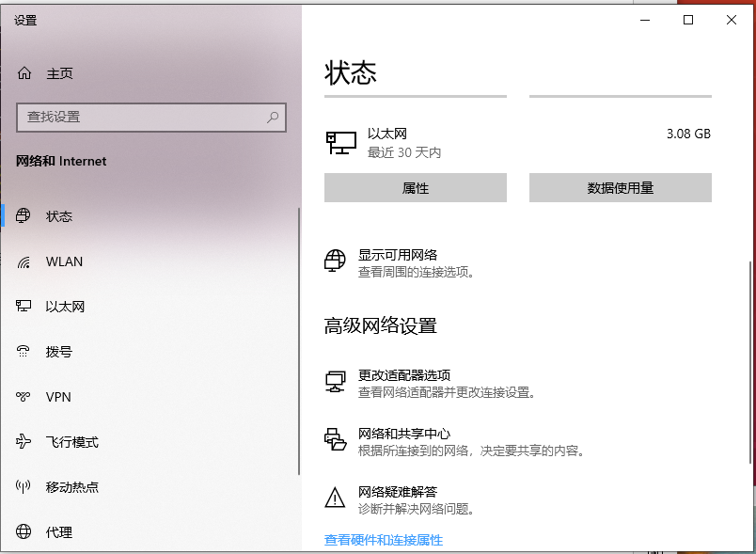Click the magnifier icon in search box
756x554 pixels.
(x=273, y=118)
